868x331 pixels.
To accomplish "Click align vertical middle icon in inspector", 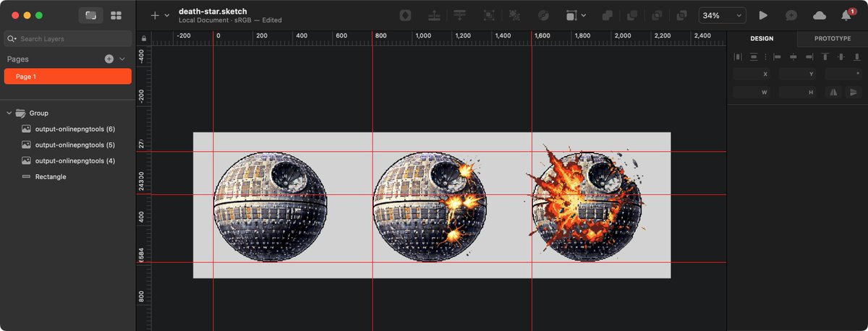I will click(841, 56).
